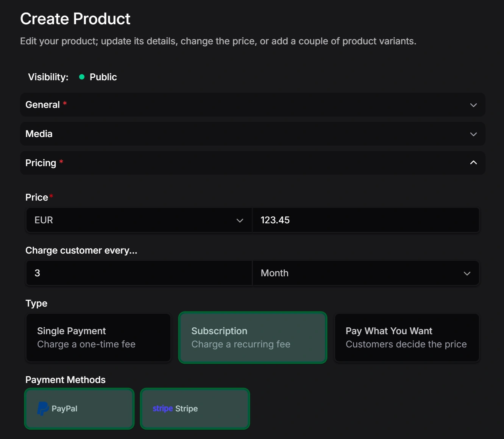Click the green visibility status dot
Image resolution: width=504 pixels, height=439 pixels.
pos(81,77)
